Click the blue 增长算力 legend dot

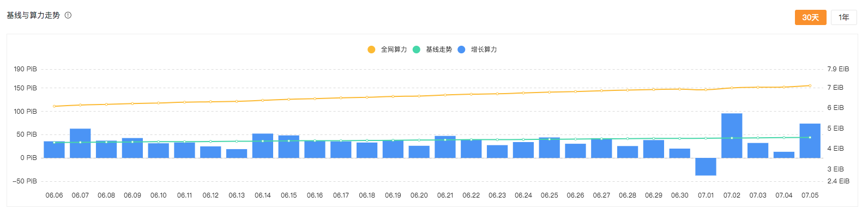(x=461, y=50)
